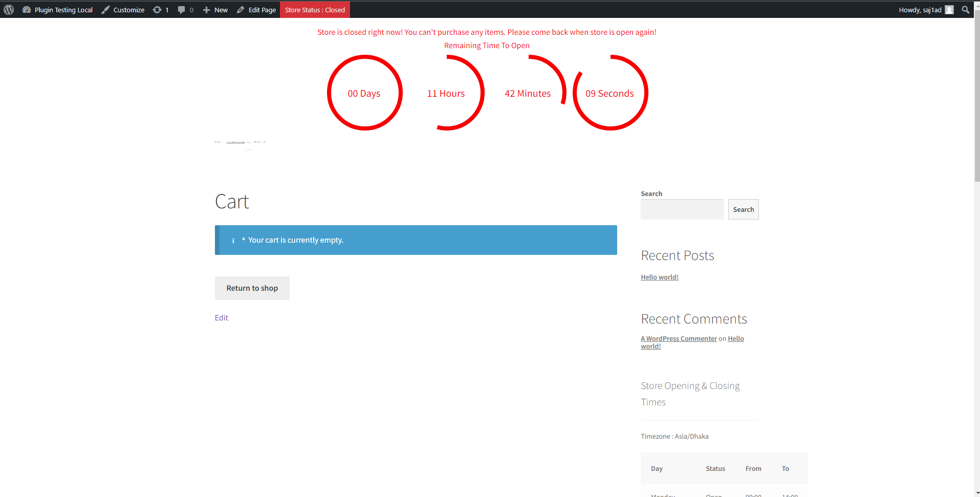
Task: Open the Howdy, saj1ad account menu
Action: (x=926, y=10)
